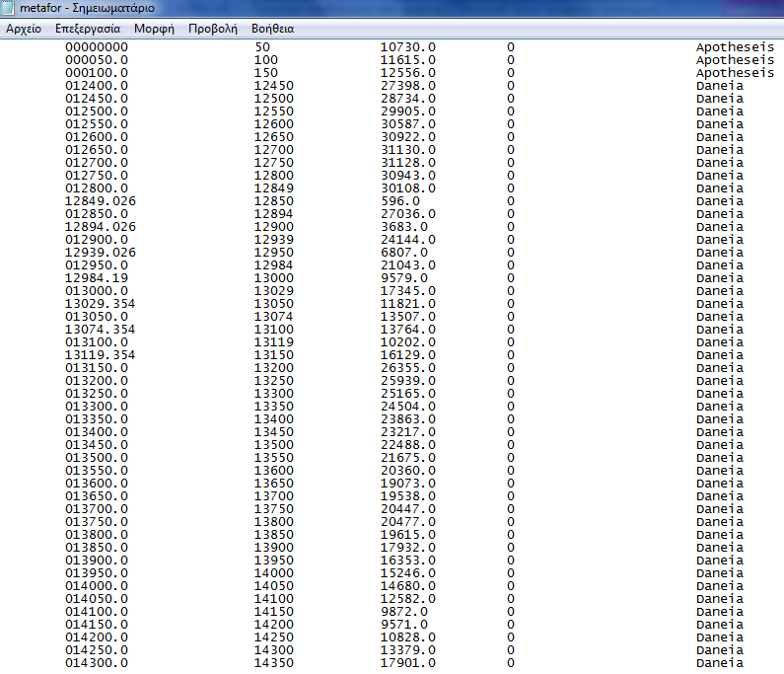Click the zero in the 10730.0 row
Viewport: 784px width, 674px height.
(x=511, y=47)
